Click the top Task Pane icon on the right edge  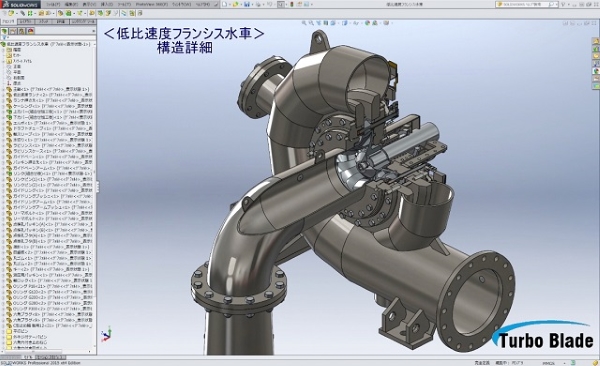click(596, 41)
